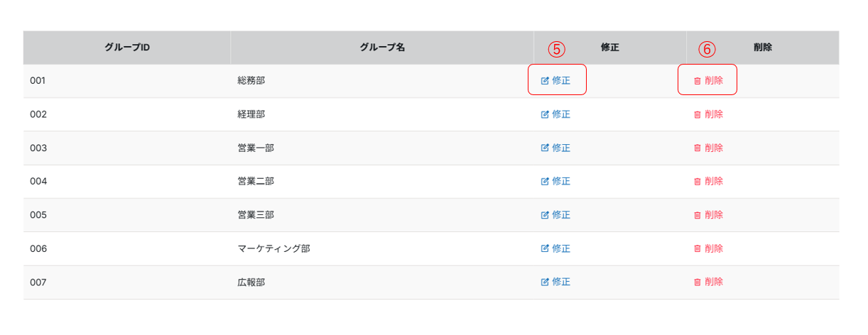868x335 pixels.
Task: Click the グループID column header
Action: (x=126, y=48)
